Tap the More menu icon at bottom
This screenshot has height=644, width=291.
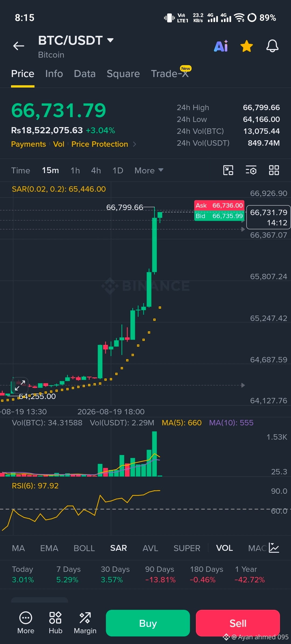pos(26,622)
